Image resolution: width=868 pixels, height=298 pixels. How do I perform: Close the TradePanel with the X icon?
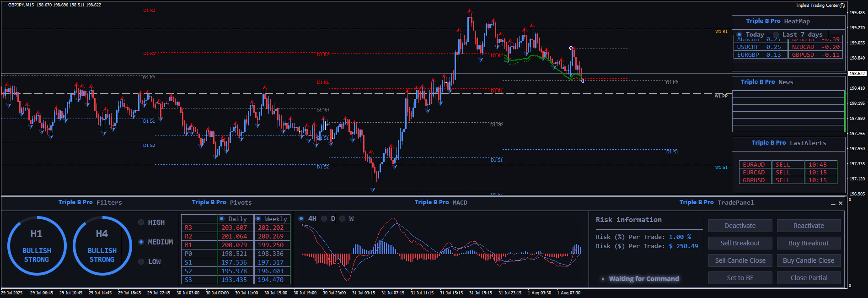point(841,203)
